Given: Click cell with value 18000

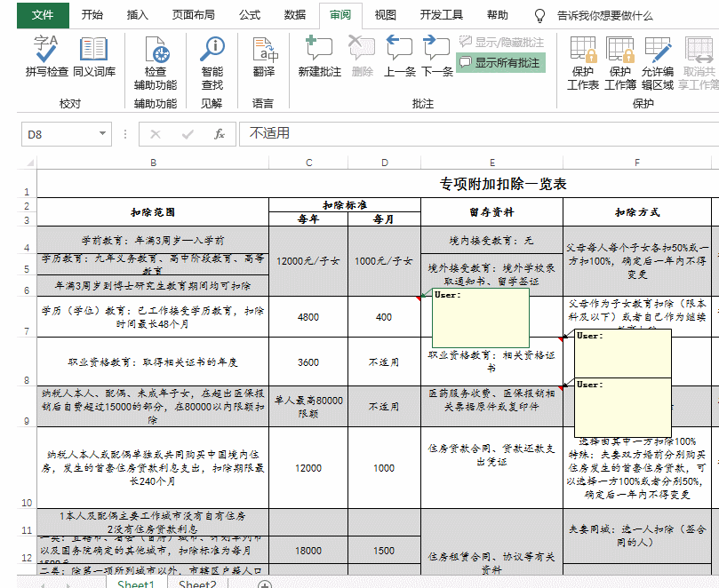Looking at the screenshot, I should (308, 551).
